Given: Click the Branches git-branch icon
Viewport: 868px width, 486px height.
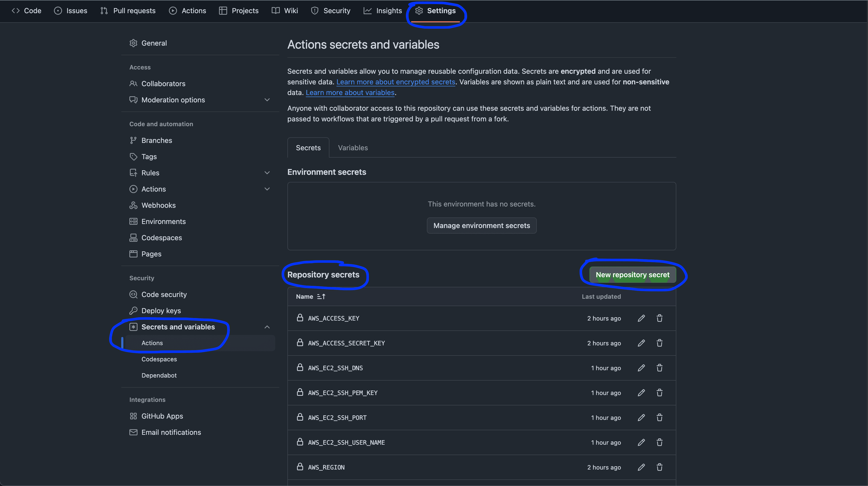Looking at the screenshot, I should [x=133, y=140].
